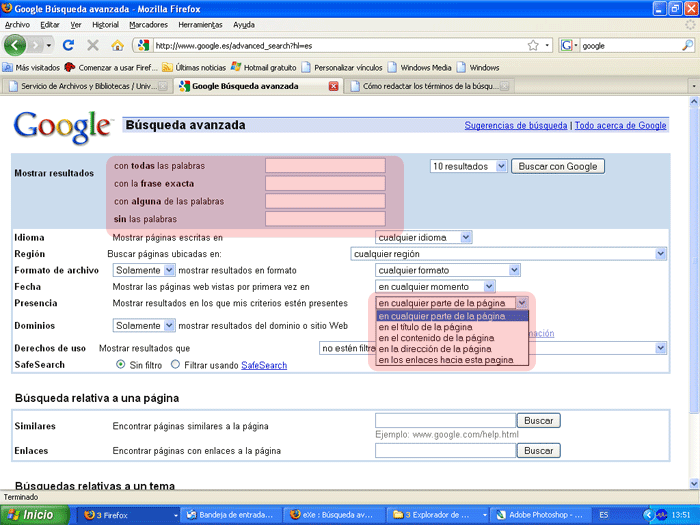Open the Editar menu
Screen dimensions: 700x525
tap(50, 25)
